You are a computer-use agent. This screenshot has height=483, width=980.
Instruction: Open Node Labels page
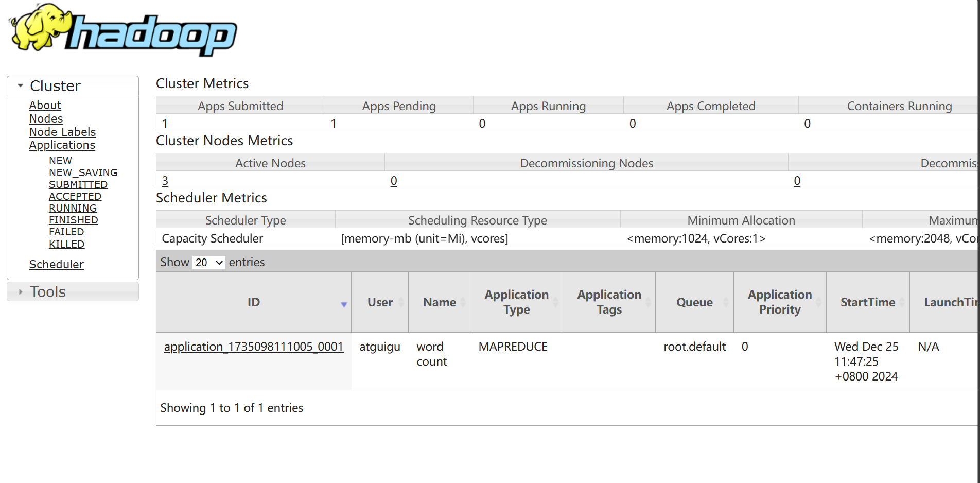click(x=62, y=132)
